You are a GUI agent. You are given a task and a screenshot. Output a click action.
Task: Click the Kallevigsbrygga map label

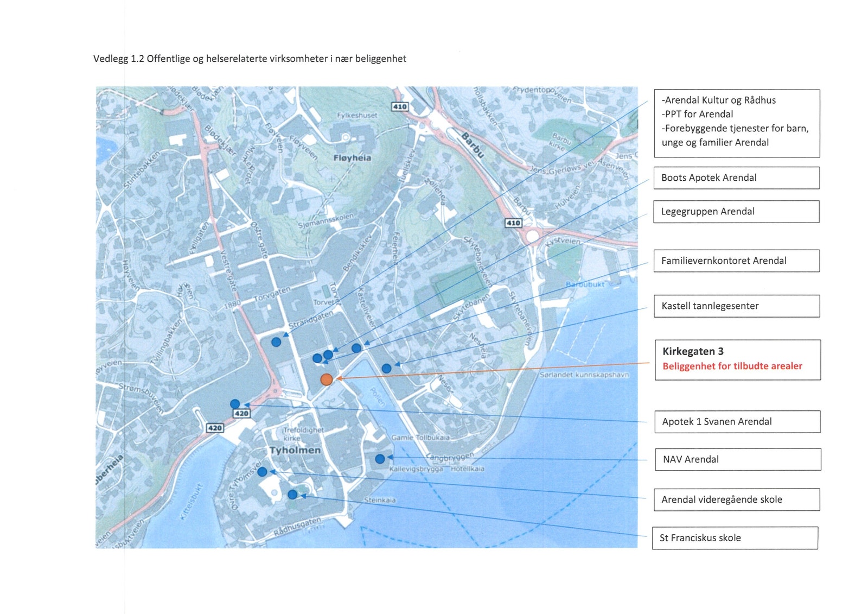(x=416, y=469)
